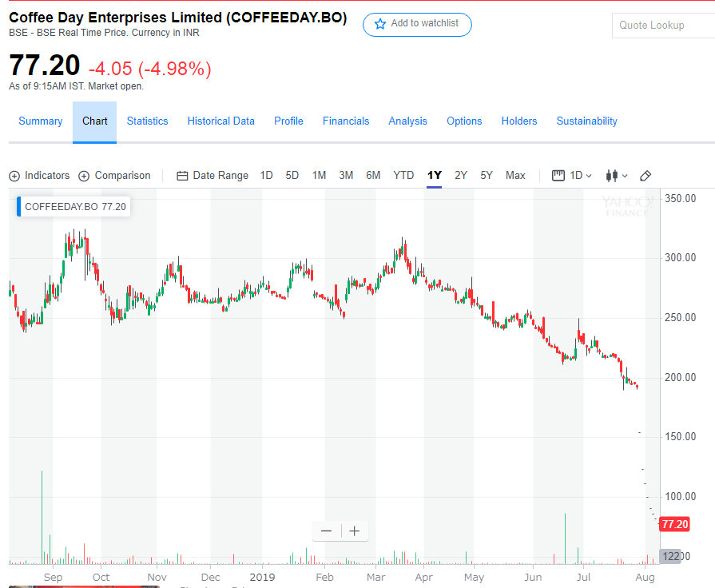Click the large 77.20 current price
This screenshot has height=588, width=715.
click(x=45, y=66)
